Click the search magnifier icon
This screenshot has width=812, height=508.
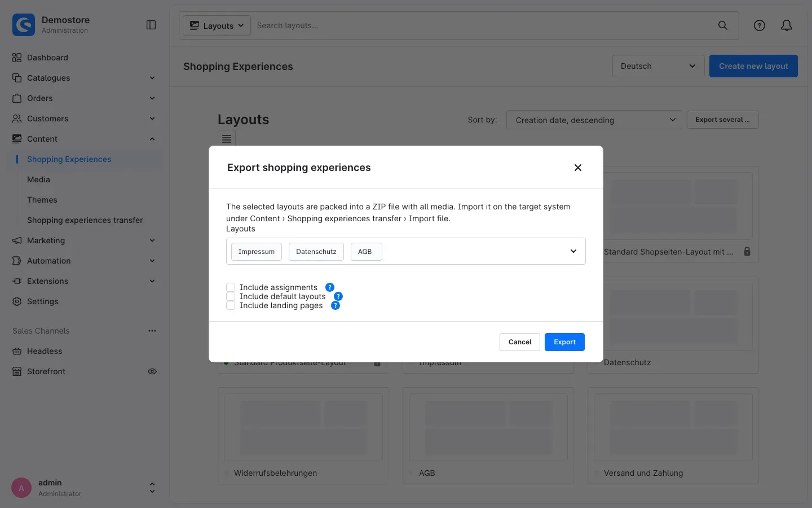[723, 25]
